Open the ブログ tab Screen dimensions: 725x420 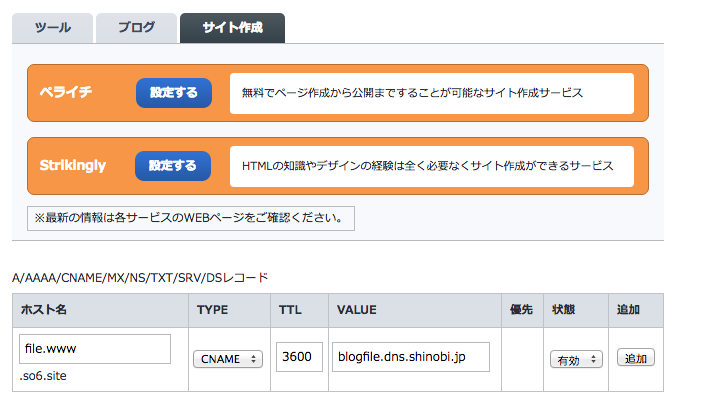point(136,28)
